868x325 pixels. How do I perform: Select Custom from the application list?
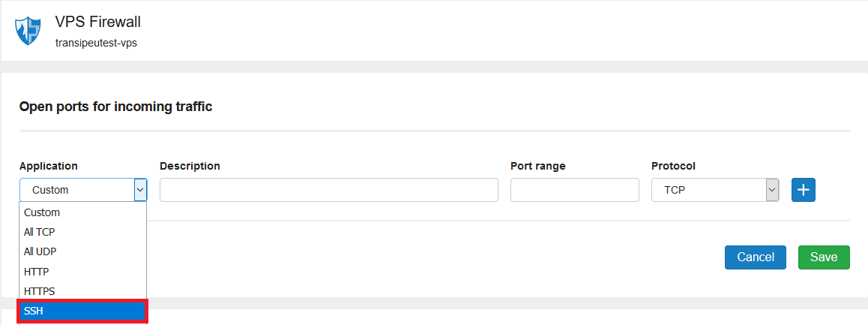pos(42,212)
